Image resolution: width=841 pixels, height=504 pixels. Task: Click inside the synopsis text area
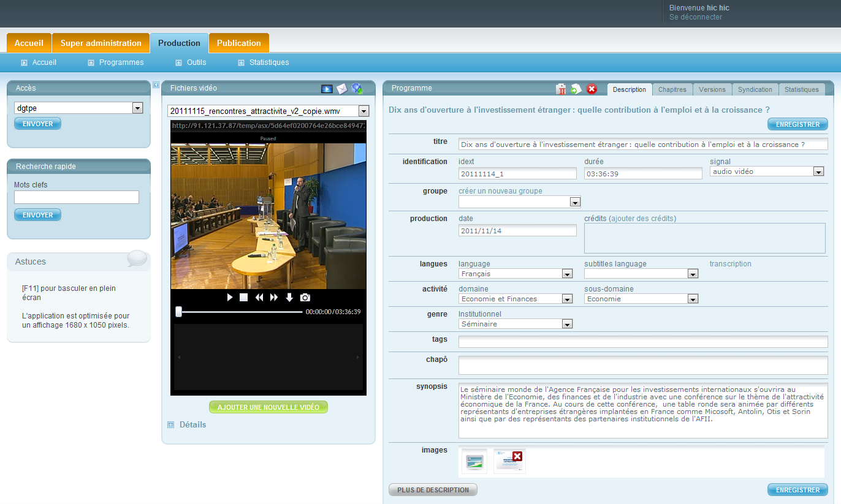click(x=643, y=411)
